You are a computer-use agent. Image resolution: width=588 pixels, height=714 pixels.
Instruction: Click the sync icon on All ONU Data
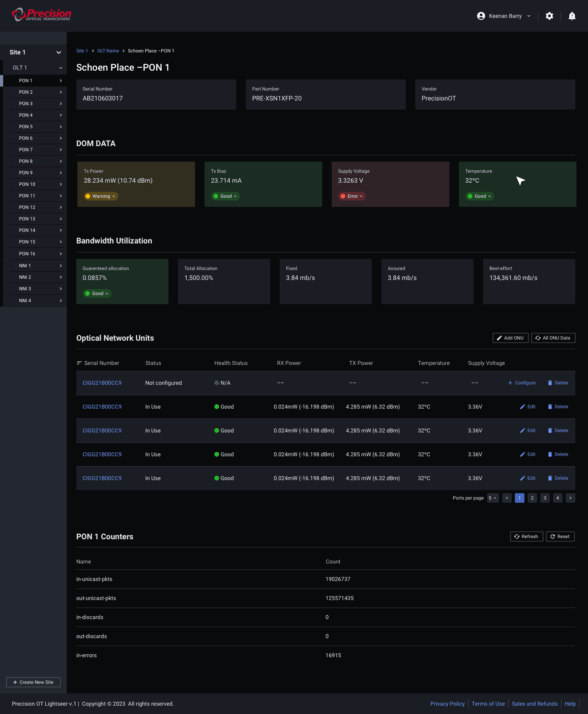[538, 338]
